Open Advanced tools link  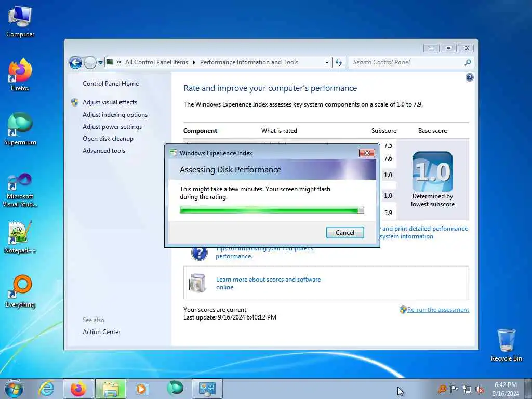point(104,150)
